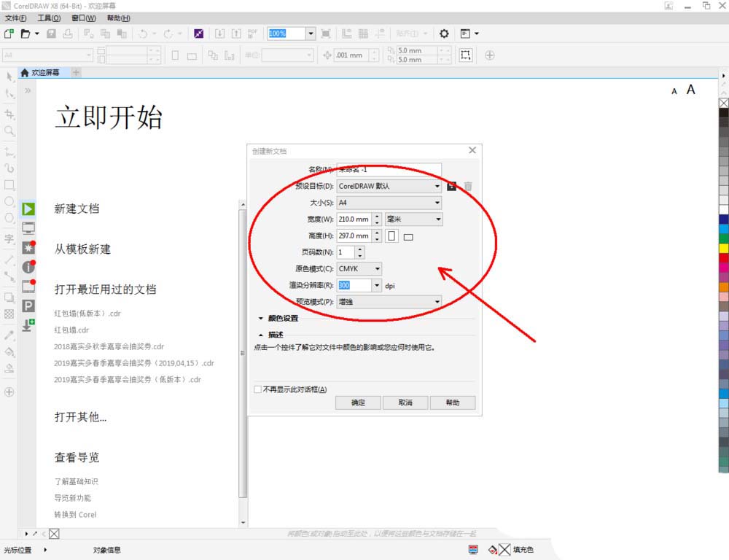Open the Options gear icon in toolbar
This screenshot has width=729, height=560.
(444, 34)
